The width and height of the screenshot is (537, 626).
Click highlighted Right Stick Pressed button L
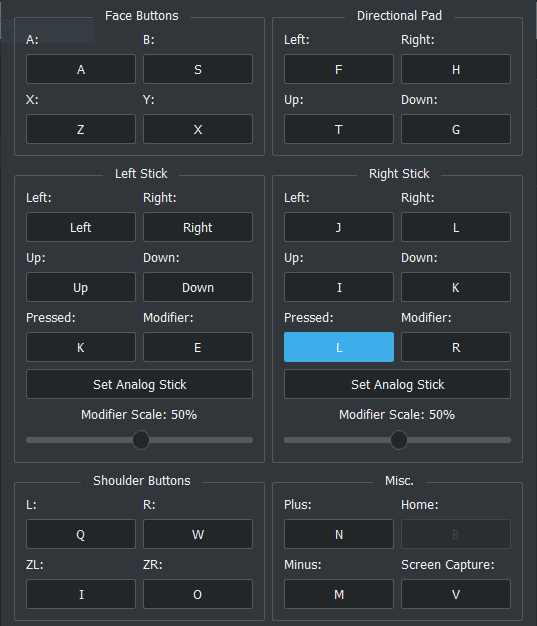point(339,347)
